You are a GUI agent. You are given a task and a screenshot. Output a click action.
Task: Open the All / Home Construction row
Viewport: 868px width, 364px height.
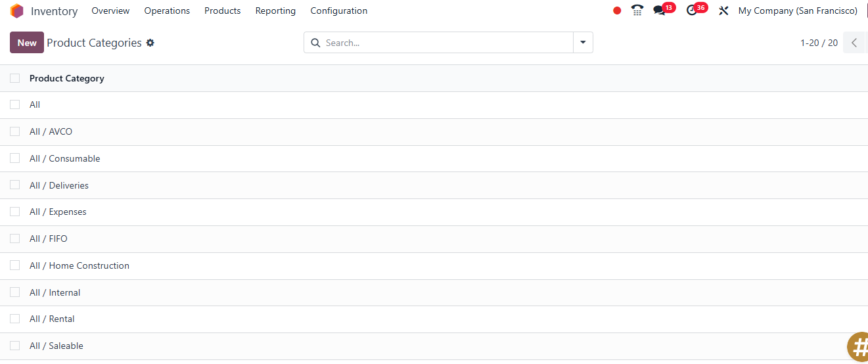(434, 266)
